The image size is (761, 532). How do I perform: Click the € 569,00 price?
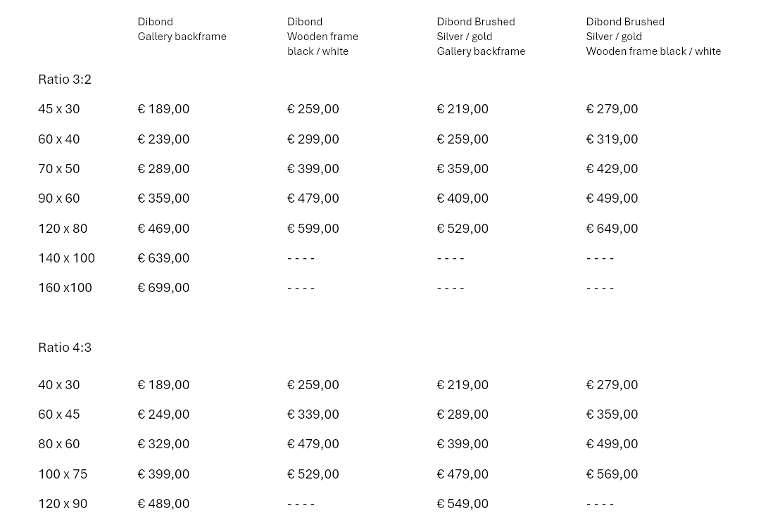pos(612,474)
